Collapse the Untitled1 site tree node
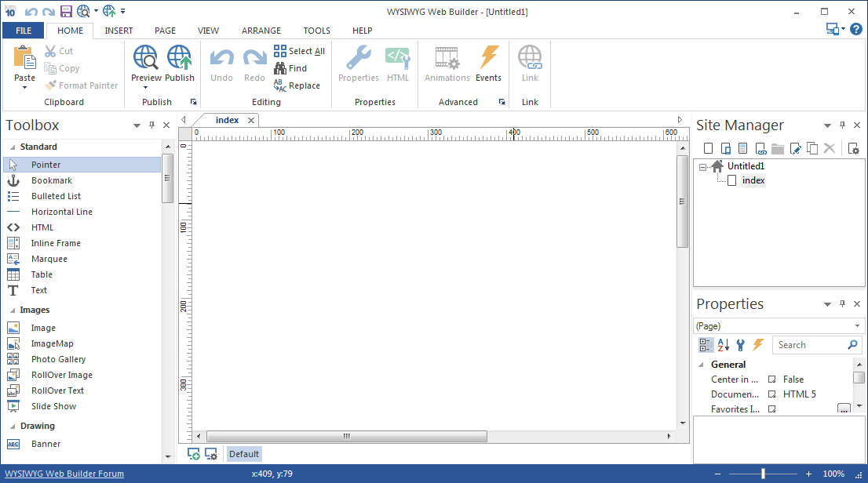 point(704,165)
